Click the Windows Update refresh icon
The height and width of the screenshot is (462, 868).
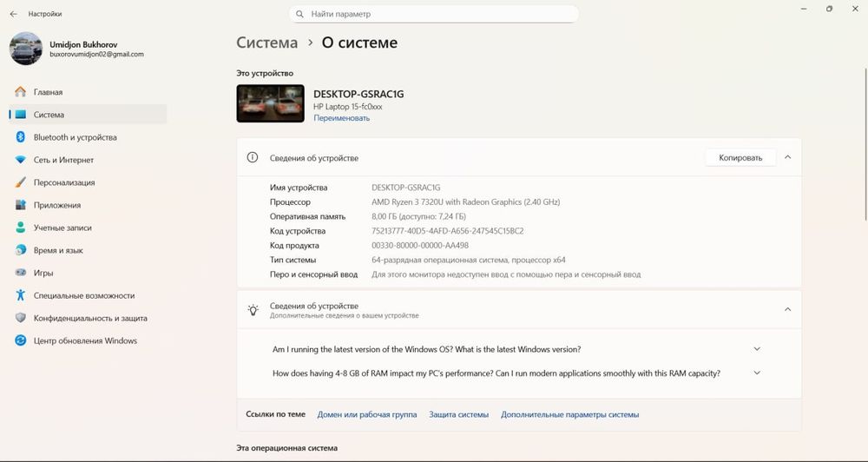(21, 340)
